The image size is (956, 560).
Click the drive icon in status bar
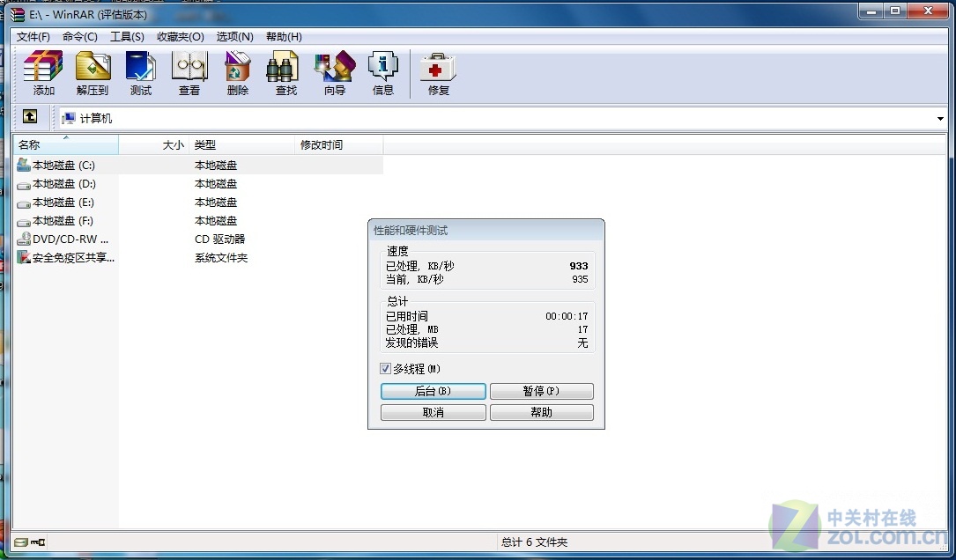[21, 542]
